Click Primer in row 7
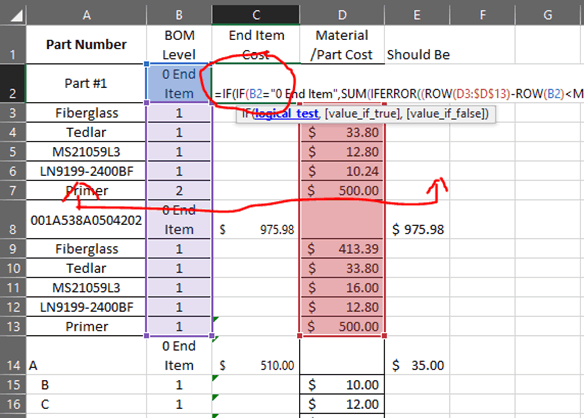Image resolution: width=584 pixels, height=418 pixels. 86,190
